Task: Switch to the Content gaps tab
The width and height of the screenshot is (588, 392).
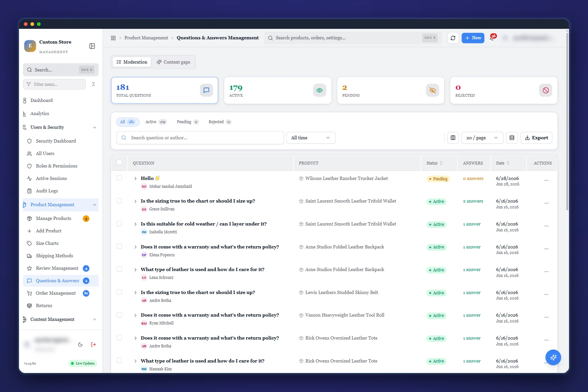Action: [174, 62]
